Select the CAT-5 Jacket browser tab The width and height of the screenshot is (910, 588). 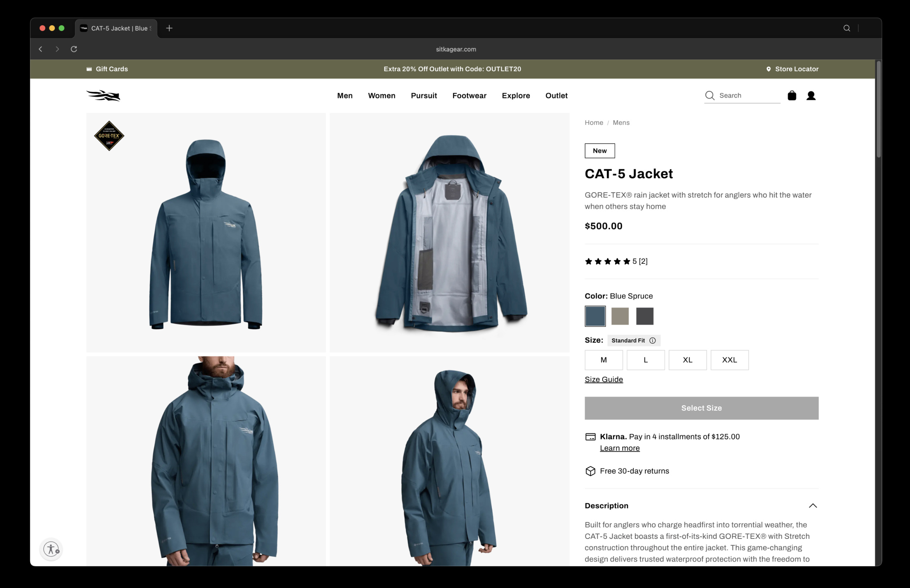116,28
